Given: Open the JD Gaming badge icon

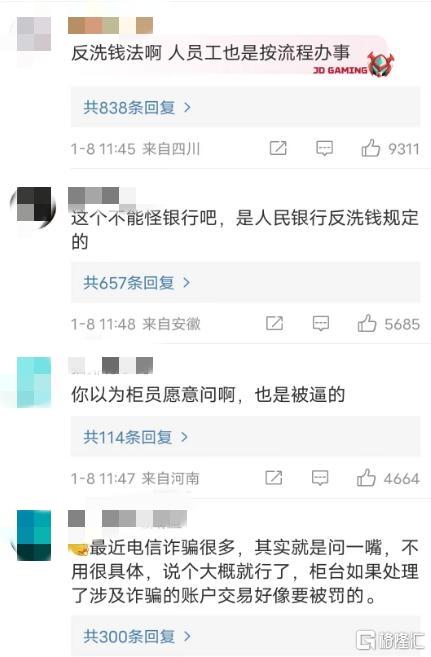Looking at the screenshot, I should coord(381,64).
